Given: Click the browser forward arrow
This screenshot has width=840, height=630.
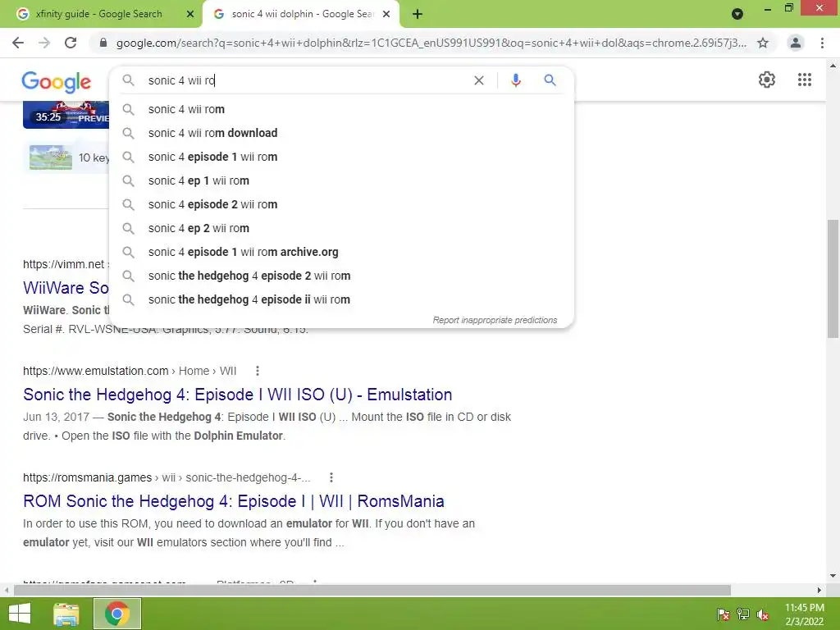Looking at the screenshot, I should tap(44, 43).
